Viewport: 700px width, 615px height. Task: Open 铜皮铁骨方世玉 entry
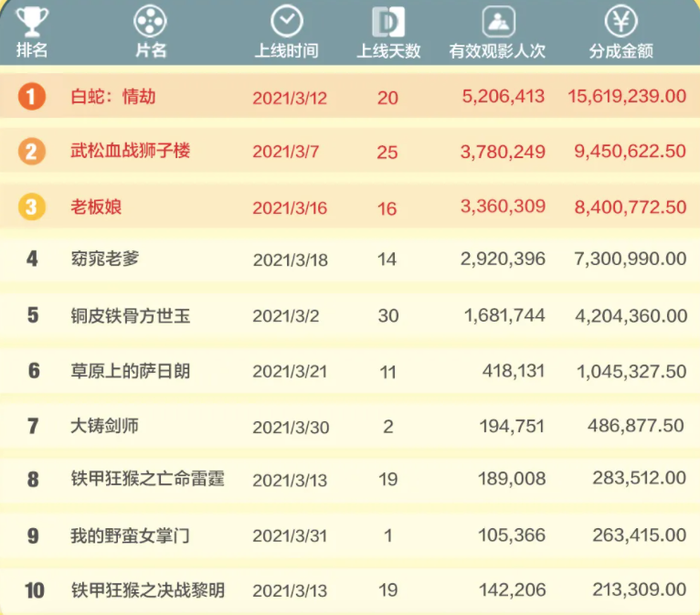click(130, 316)
